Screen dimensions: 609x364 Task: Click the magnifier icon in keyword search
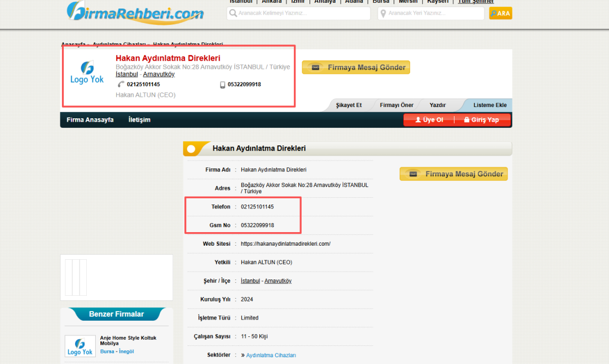233,13
